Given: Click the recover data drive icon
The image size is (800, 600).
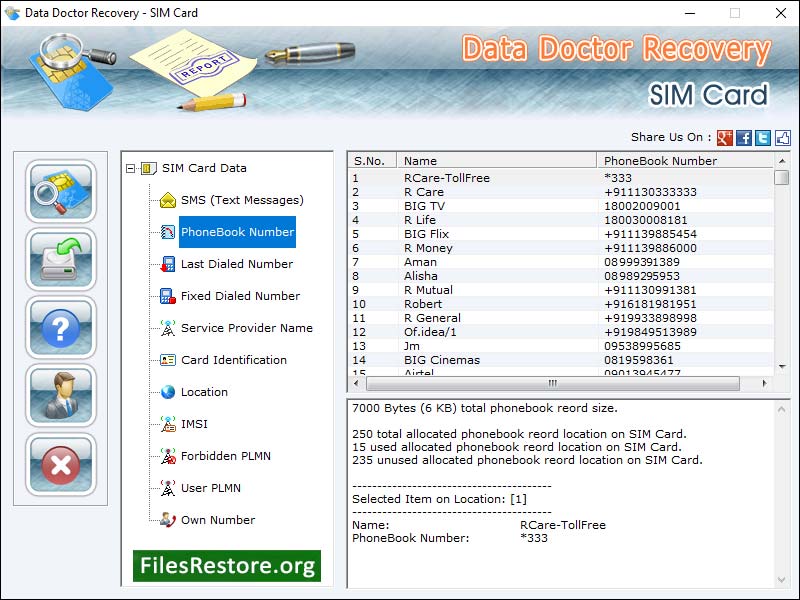Looking at the screenshot, I should click(x=60, y=260).
